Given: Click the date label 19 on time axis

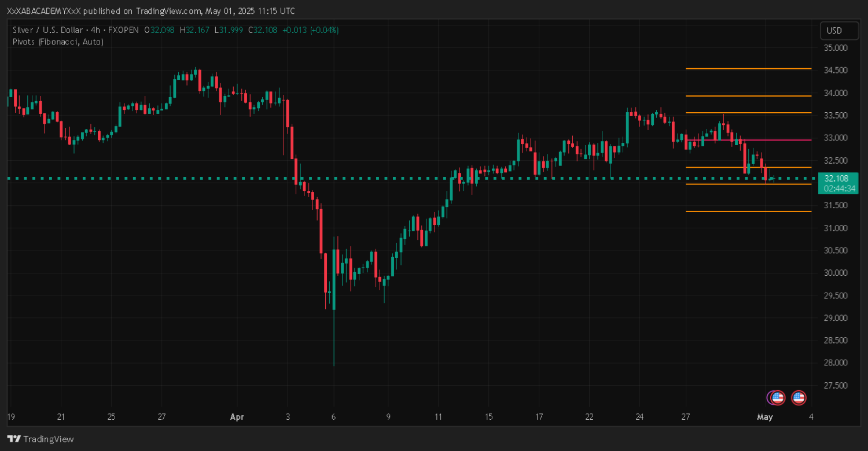Looking at the screenshot, I should [11, 417].
